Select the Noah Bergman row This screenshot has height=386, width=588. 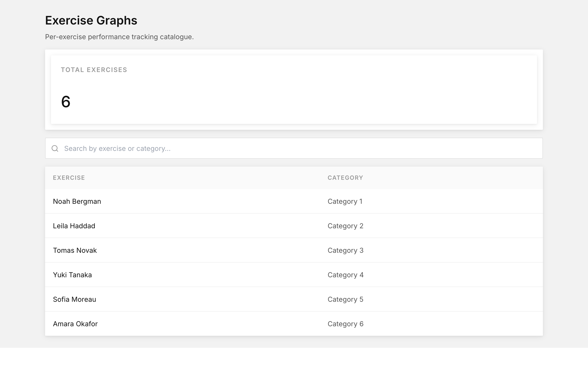[294, 201]
